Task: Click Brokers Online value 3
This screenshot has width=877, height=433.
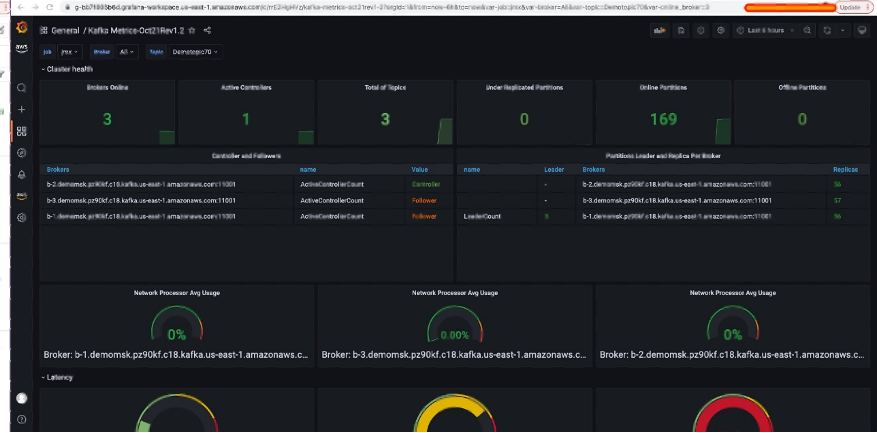Action: (107, 119)
